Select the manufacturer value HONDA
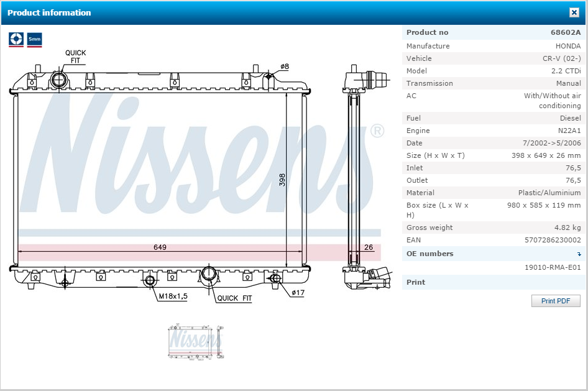Viewport: 588px width, 391px height. (568, 46)
